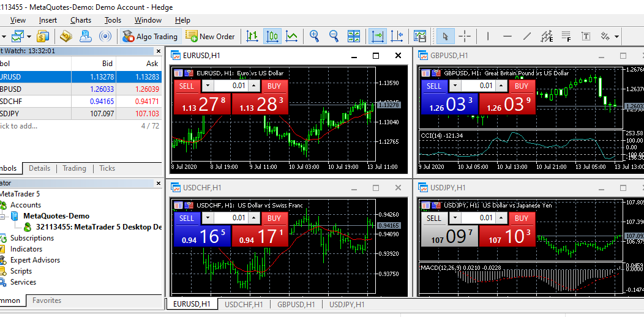Viewport: 644px width, 317px height.
Task: Toggle the standard cursor mode
Action: (x=444, y=37)
